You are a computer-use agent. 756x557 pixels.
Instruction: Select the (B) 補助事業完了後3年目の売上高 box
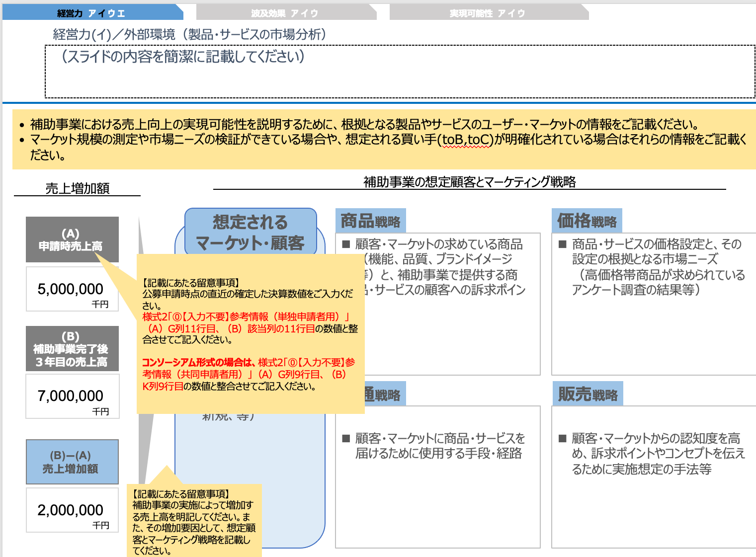tap(72, 348)
